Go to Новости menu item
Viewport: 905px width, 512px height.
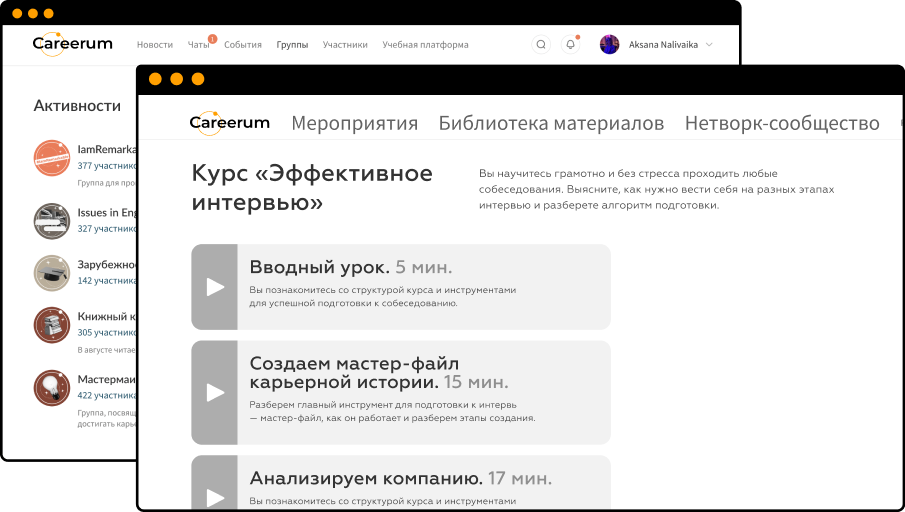154,45
